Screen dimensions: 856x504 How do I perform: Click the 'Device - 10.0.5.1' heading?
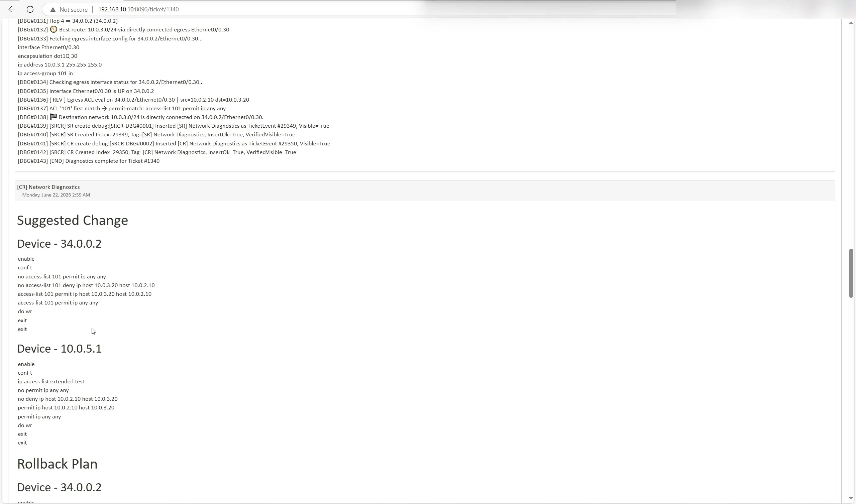(59, 349)
